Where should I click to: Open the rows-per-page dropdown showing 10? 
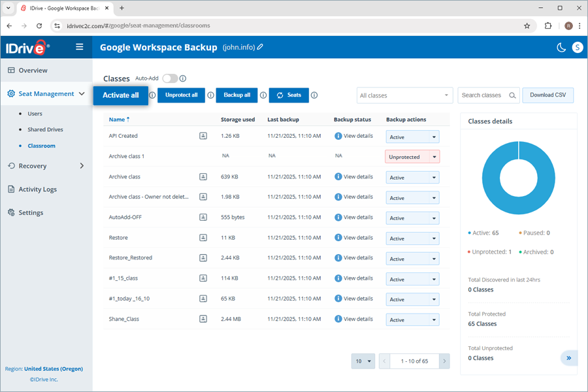[x=363, y=361]
